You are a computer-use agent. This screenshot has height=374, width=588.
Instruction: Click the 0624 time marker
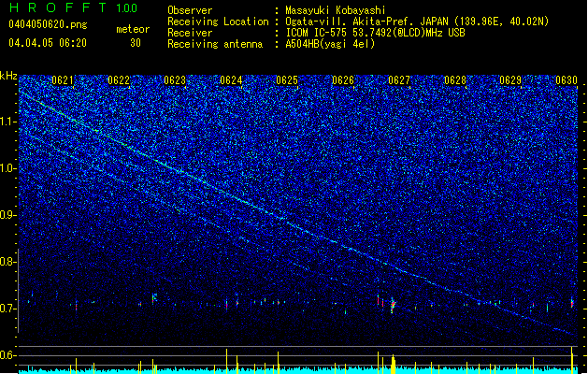click(x=231, y=80)
